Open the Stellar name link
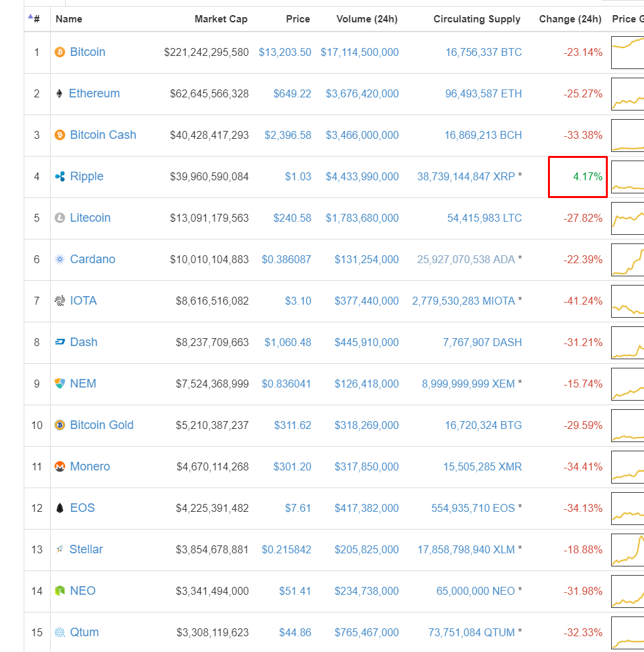The width and height of the screenshot is (644, 652). [86, 549]
